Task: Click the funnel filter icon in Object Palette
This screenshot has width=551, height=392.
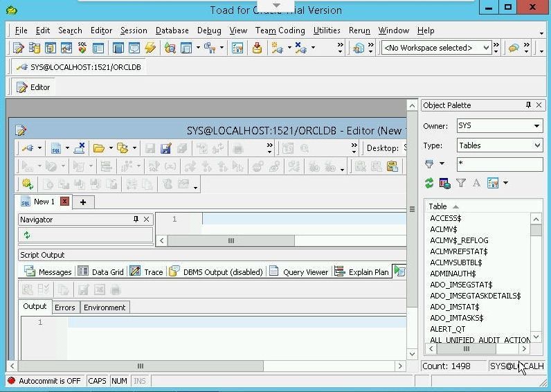Action: tap(461, 183)
